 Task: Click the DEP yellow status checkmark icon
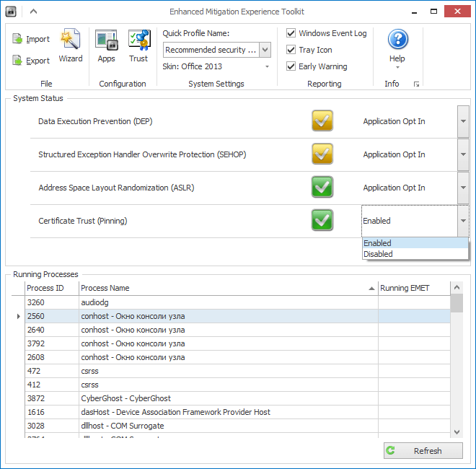pos(322,121)
